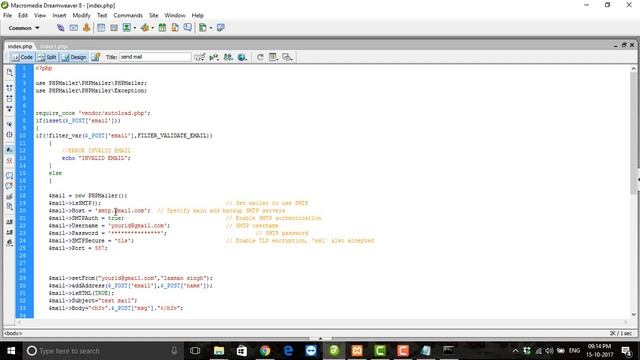Click Indent Code icon
The image size is (640, 360).
pyautogui.click(x=9, y=222)
